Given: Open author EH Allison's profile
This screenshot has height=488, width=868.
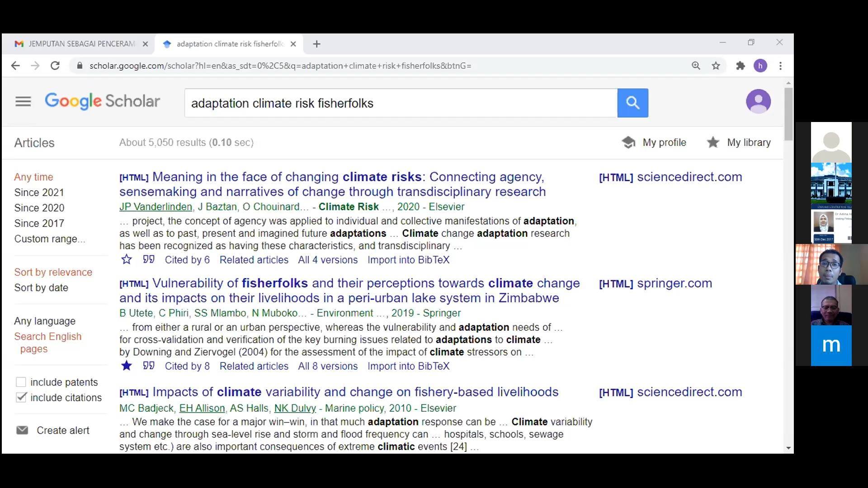Looking at the screenshot, I should (x=202, y=408).
